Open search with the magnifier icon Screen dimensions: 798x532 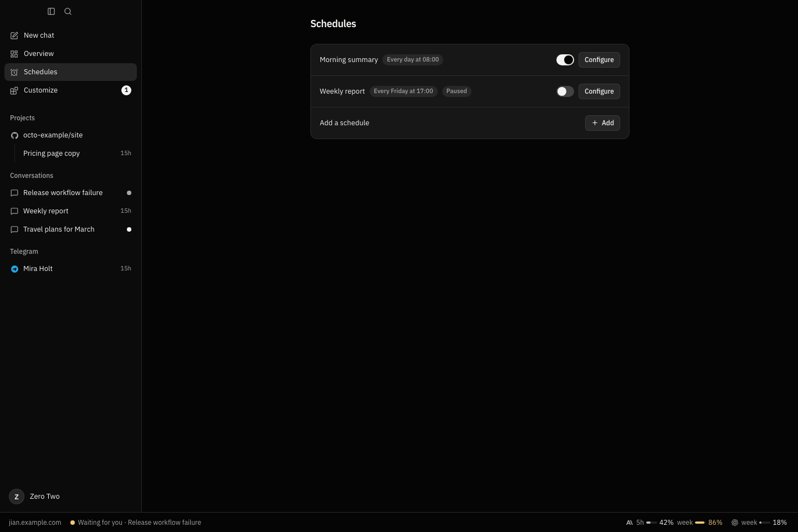click(68, 11)
